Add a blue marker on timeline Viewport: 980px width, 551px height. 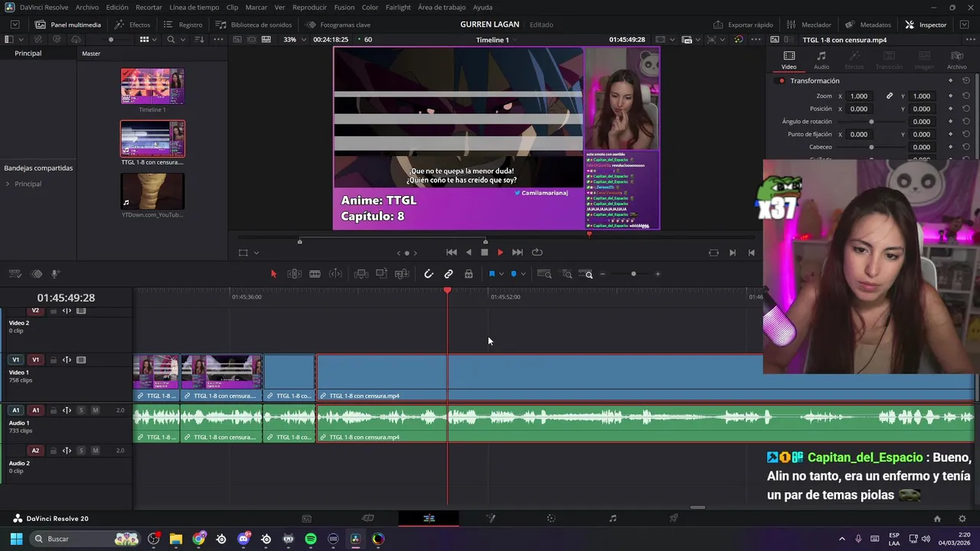tap(514, 274)
